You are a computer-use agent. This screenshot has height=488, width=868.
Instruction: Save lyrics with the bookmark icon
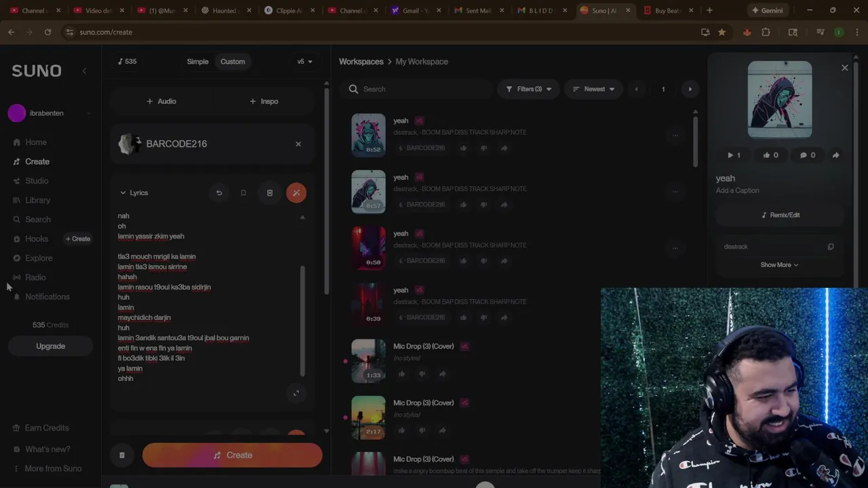pyautogui.click(x=243, y=193)
